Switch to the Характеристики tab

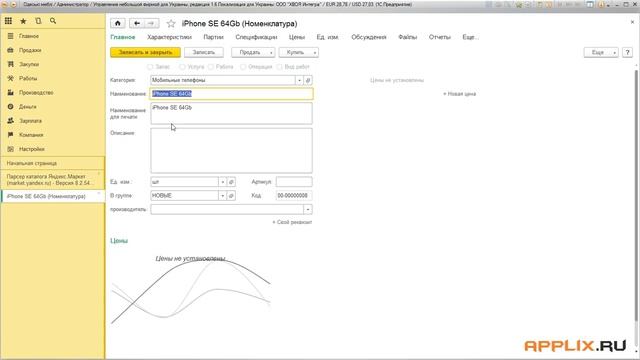click(169, 37)
